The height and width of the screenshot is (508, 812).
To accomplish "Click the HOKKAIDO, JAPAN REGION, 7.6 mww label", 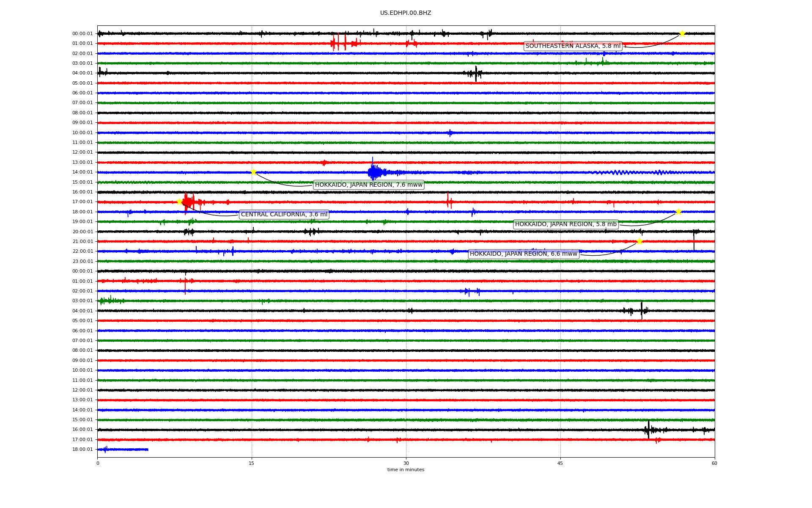I will [368, 185].
